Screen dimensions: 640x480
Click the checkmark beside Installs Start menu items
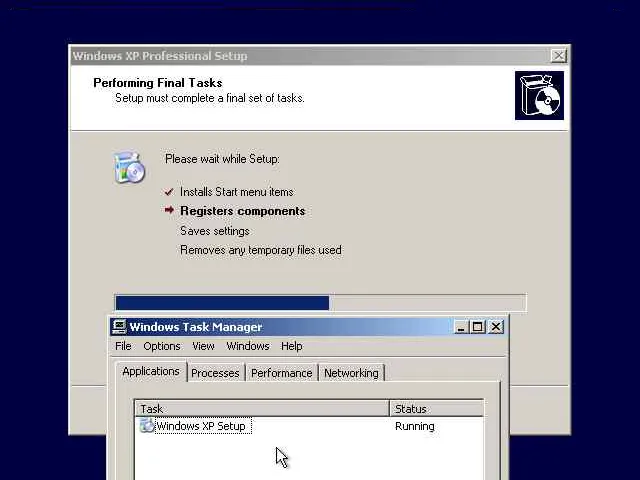click(x=169, y=191)
